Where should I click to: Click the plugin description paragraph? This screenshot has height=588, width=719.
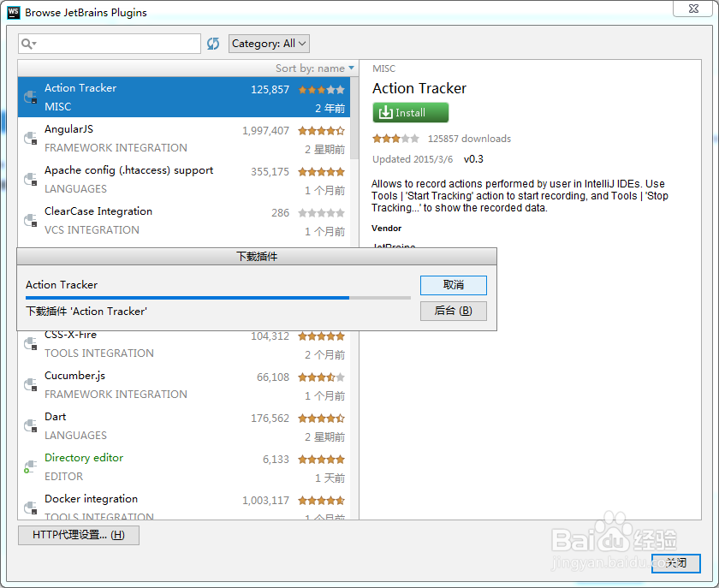point(520,196)
